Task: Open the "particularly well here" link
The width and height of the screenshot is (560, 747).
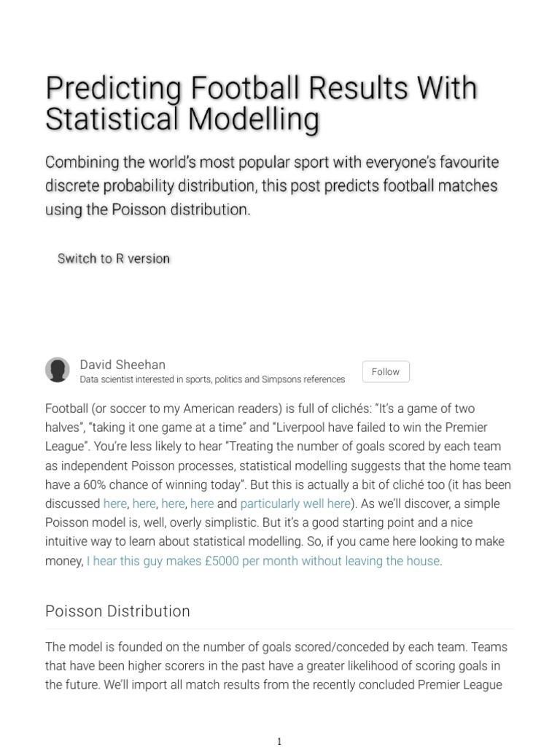Action: click(x=295, y=503)
